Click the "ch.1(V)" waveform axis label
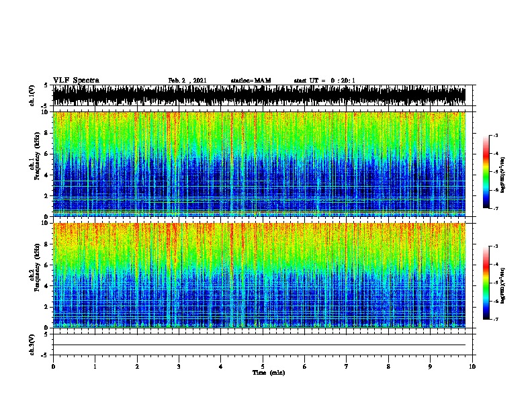Viewport: 532px width, 411px height. (32, 95)
